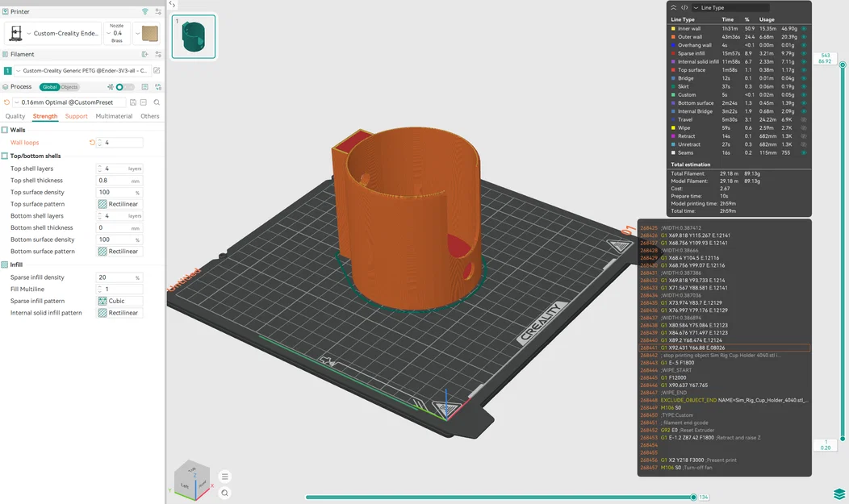849x504 pixels.
Task: Search process settings with magnifier icon
Action: point(157,102)
